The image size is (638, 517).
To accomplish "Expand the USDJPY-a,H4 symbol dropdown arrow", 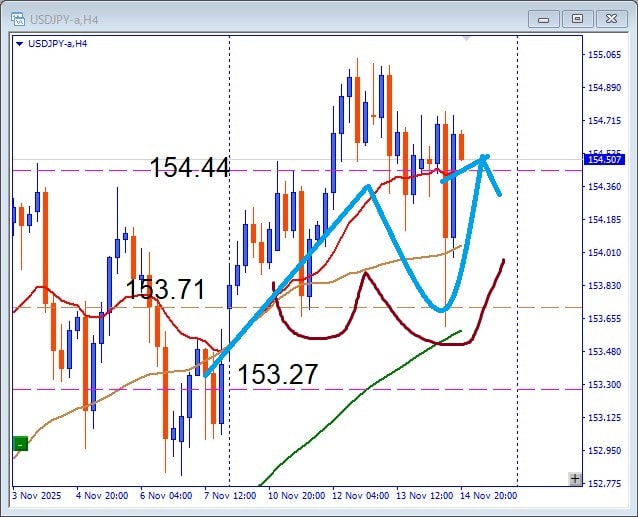I will (20, 43).
